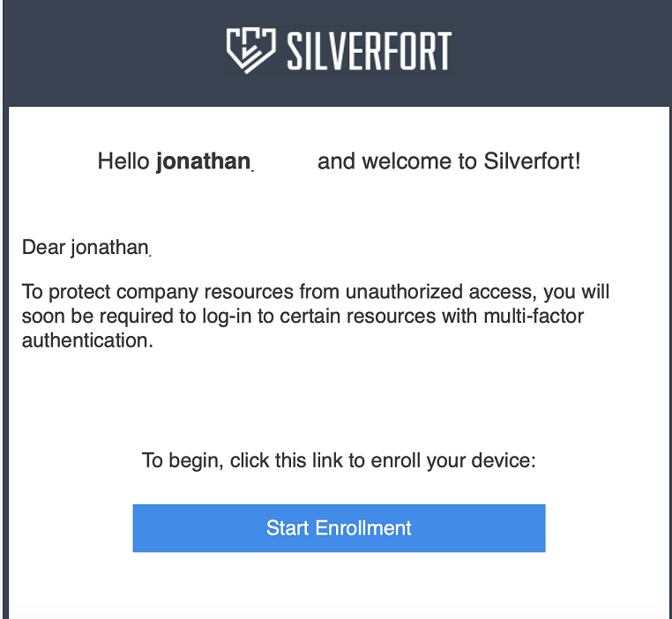Click the "authentication." word
Screen dimensions: 672x619
click(x=87, y=340)
